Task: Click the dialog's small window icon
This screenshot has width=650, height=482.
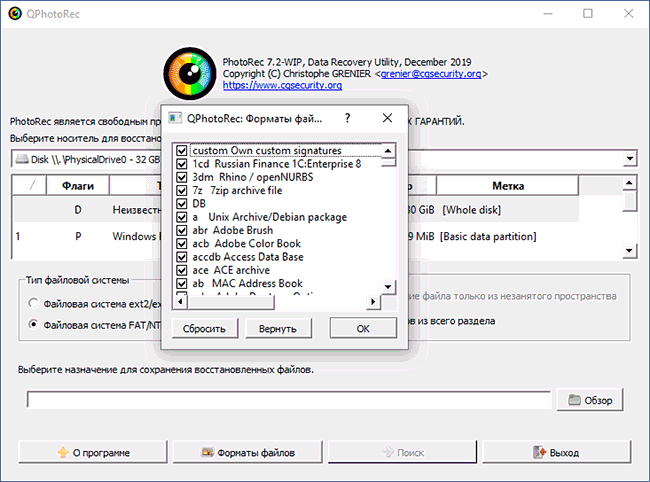Action: click(x=175, y=118)
